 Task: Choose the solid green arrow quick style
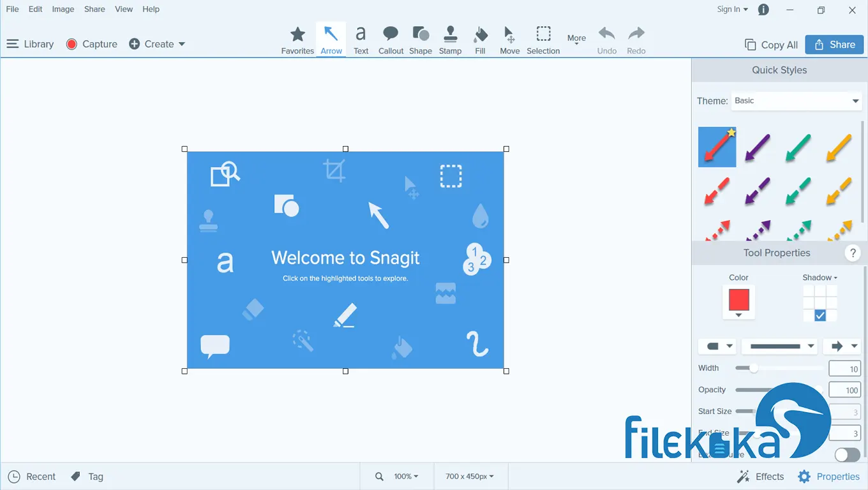tap(798, 147)
